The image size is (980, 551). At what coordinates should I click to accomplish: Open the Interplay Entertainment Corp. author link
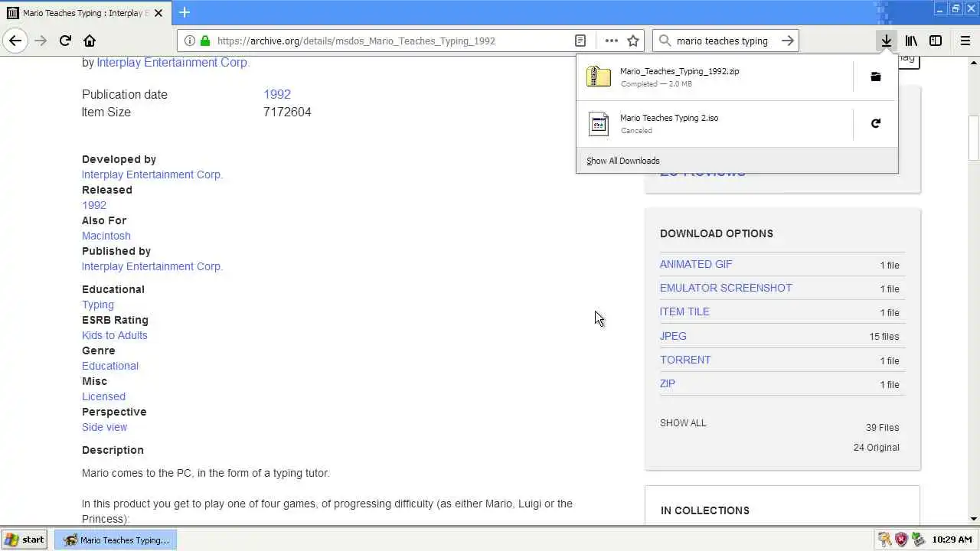coord(173,63)
